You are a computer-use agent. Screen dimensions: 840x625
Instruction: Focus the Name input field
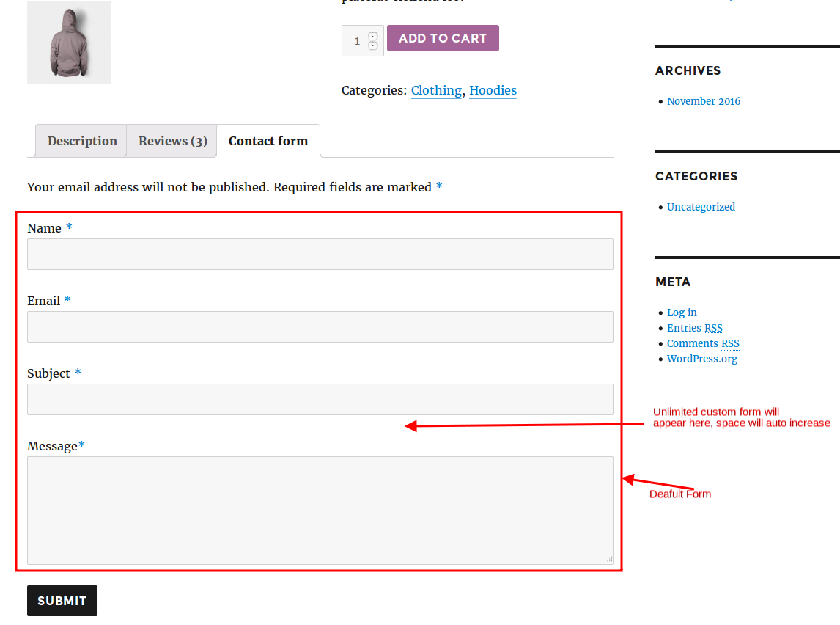coord(320,254)
